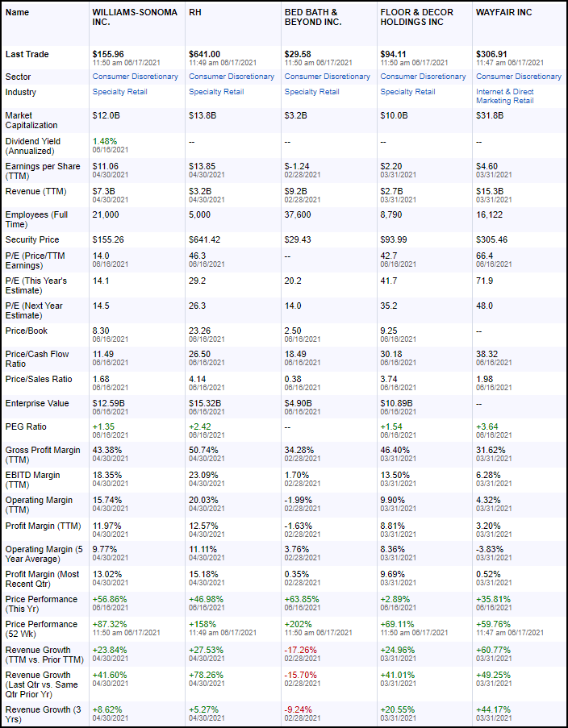Click the Security Price row label
Screen dimensions: 568x728
point(32,240)
